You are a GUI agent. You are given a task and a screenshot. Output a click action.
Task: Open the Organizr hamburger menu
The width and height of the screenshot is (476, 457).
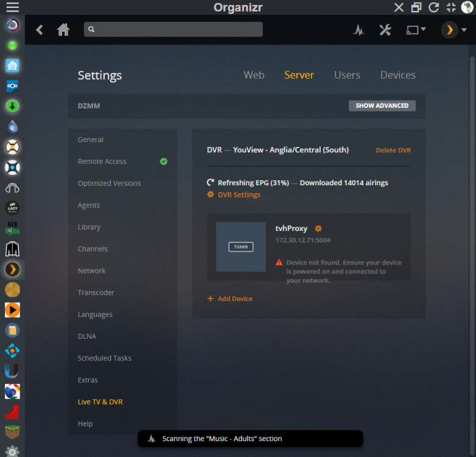(12, 7)
